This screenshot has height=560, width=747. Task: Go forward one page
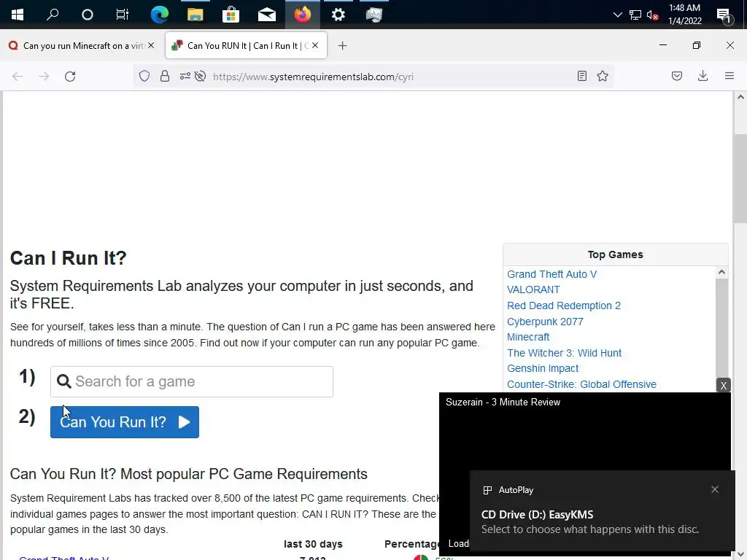click(x=44, y=76)
